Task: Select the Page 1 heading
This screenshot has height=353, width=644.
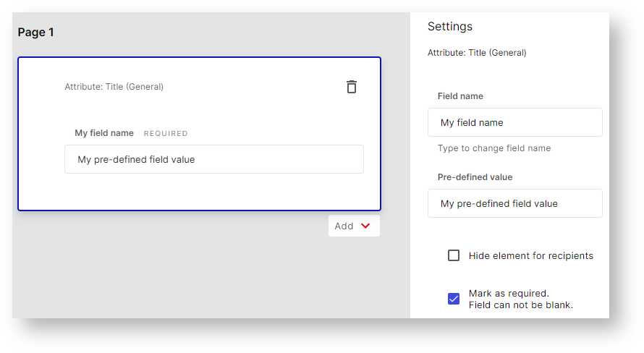Action: pos(36,33)
